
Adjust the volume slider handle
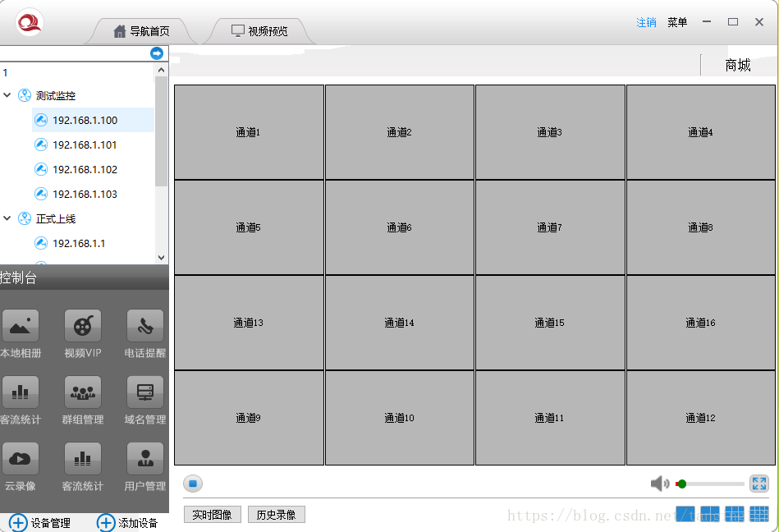coord(682,484)
